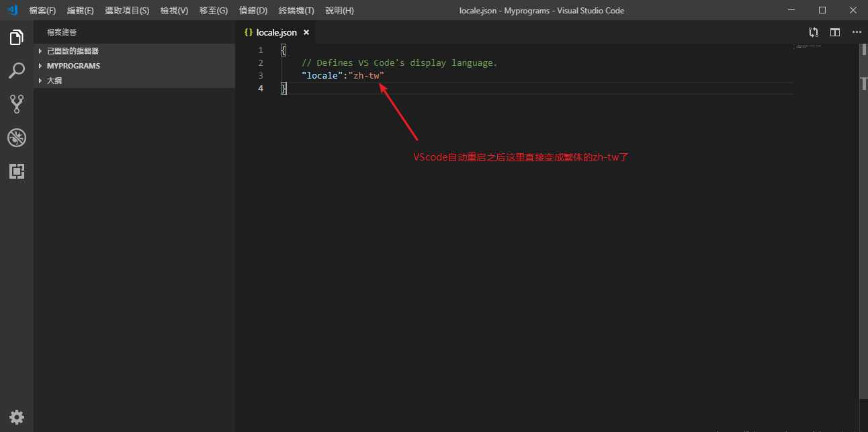The height and width of the screenshot is (432, 868).
Task: Close the VS Code window
Action: pyautogui.click(x=853, y=10)
